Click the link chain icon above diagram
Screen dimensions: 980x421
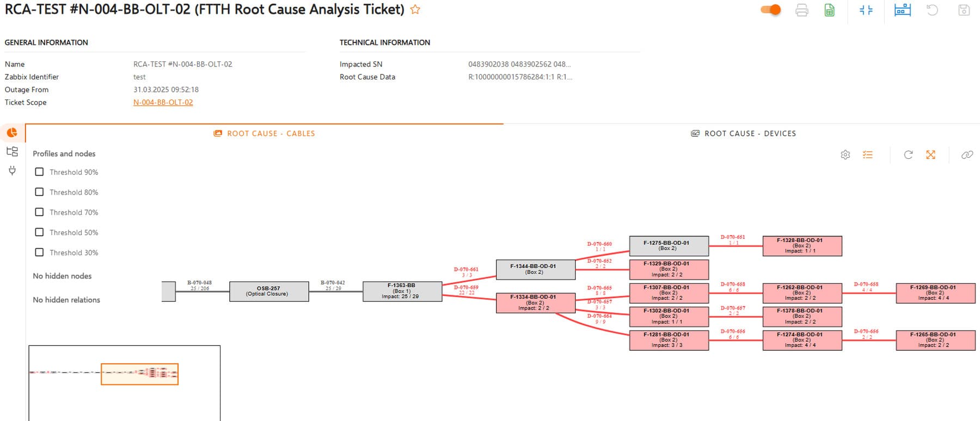point(967,155)
